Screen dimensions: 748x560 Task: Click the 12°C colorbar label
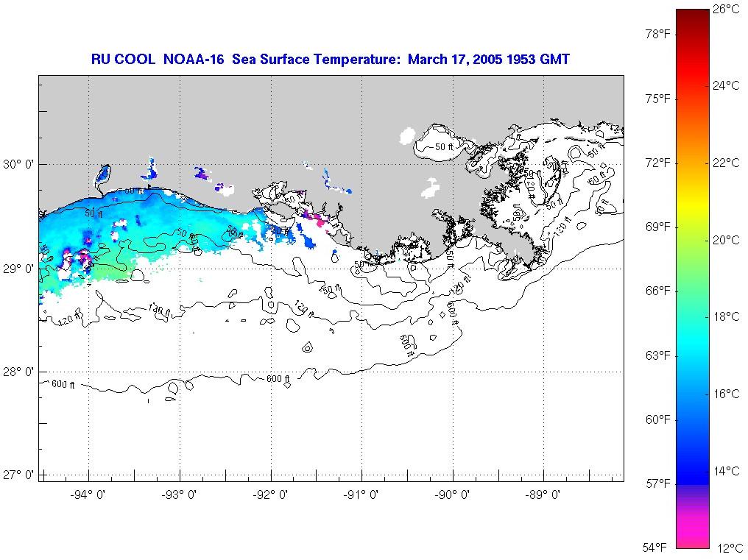(x=730, y=547)
